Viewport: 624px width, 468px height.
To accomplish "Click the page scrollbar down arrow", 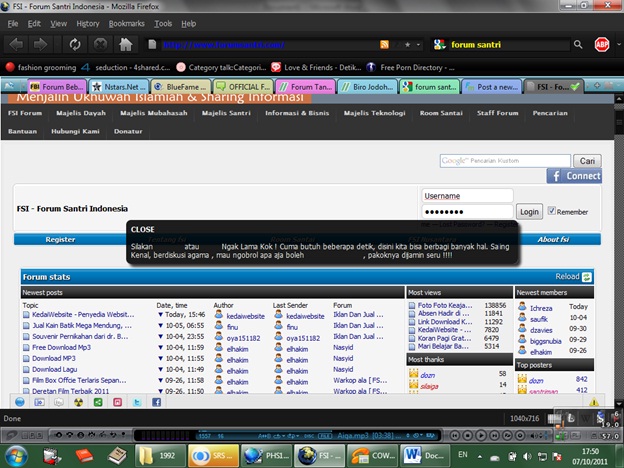I will pyautogui.click(x=619, y=404).
